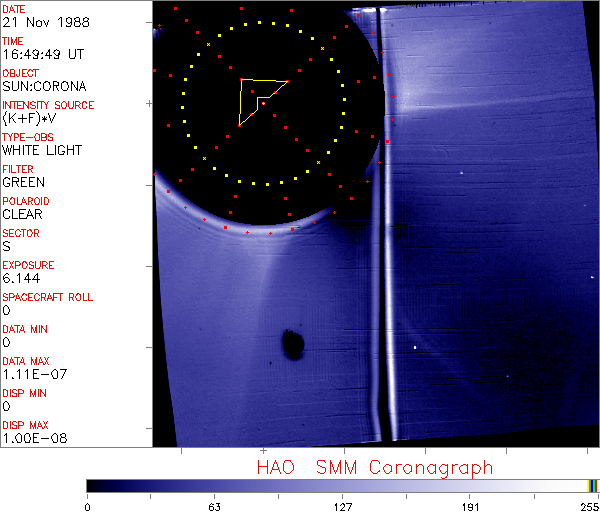The image size is (600, 512).
Task: Click the 255 tick label under color bar
Action: tap(589, 505)
